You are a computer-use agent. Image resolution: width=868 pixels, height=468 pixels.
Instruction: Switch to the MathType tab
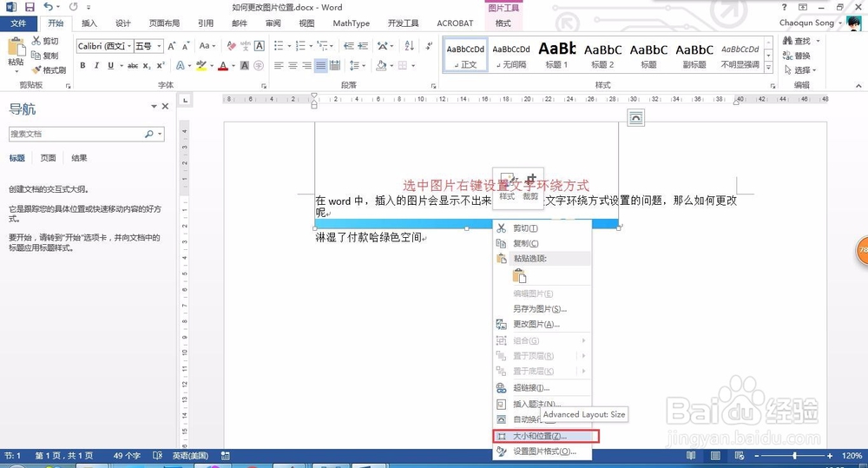(351, 23)
